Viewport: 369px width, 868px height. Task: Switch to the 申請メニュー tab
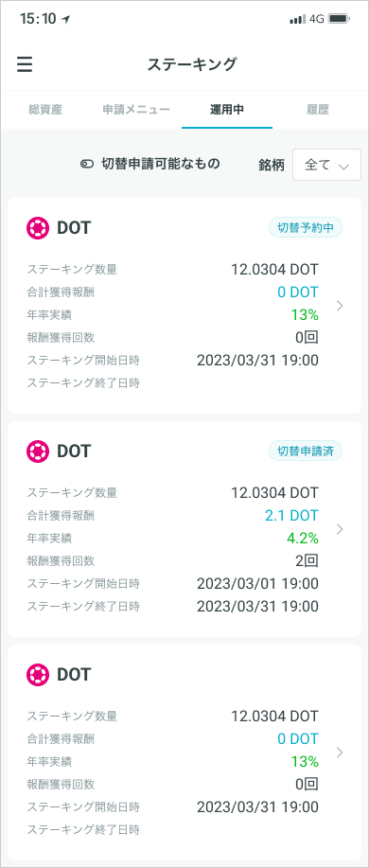click(136, 110)
